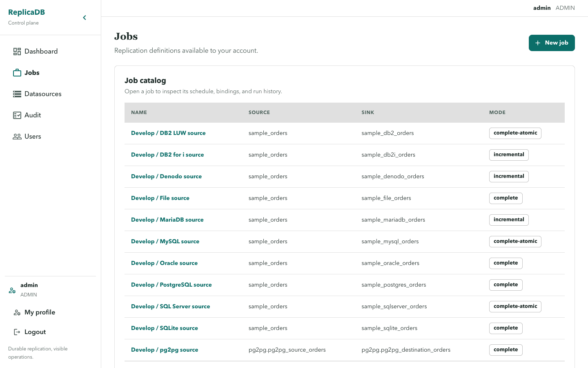Click the Job catalog heading
This screenshot has width=588, height=368.
145,81
